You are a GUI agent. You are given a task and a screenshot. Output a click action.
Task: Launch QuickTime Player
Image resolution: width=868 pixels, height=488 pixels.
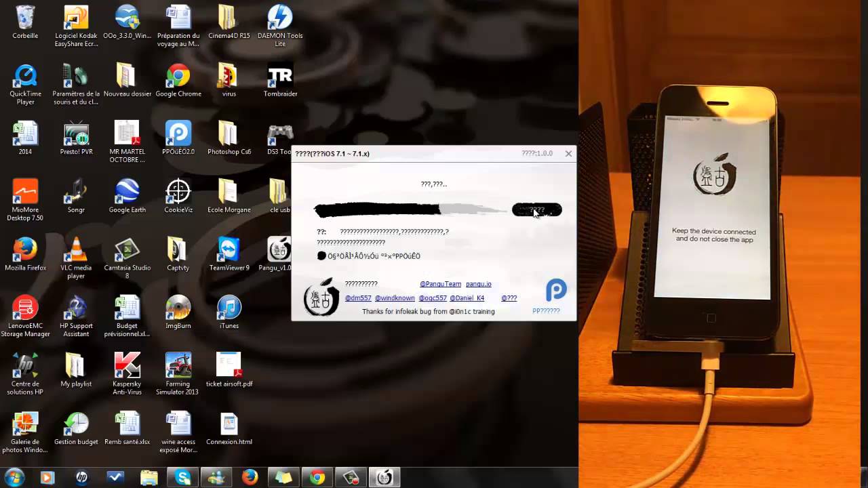point(25,85)
